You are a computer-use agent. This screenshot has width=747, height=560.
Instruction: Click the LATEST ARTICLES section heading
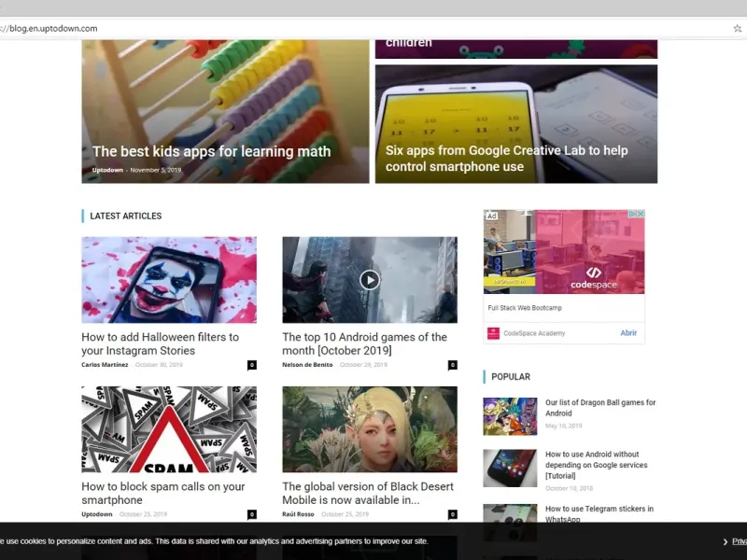pos(126,217)
